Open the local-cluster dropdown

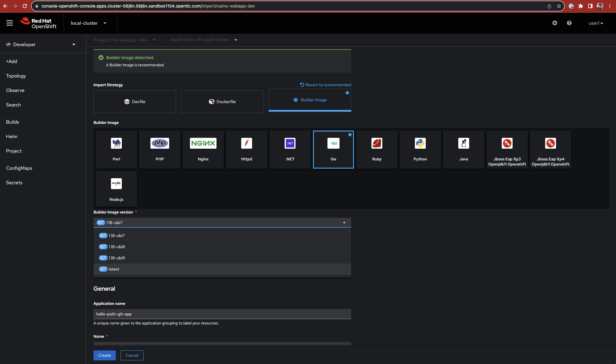coord(88,23)
